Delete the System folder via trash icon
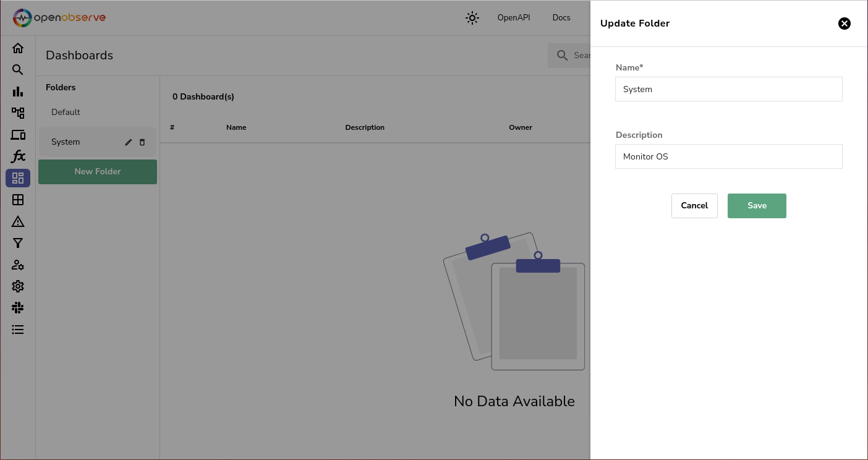Viewport: 868px width, 460px height. 142,142
